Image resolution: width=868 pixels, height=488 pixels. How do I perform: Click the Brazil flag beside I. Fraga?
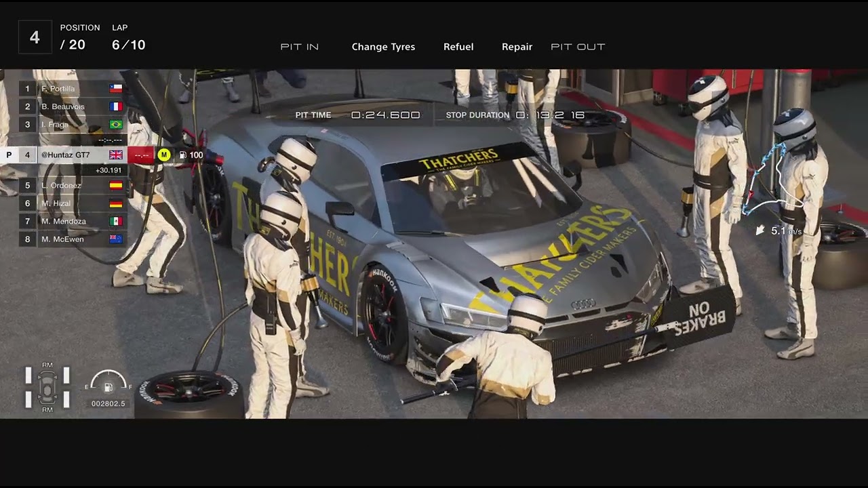[x=116, y=125]
